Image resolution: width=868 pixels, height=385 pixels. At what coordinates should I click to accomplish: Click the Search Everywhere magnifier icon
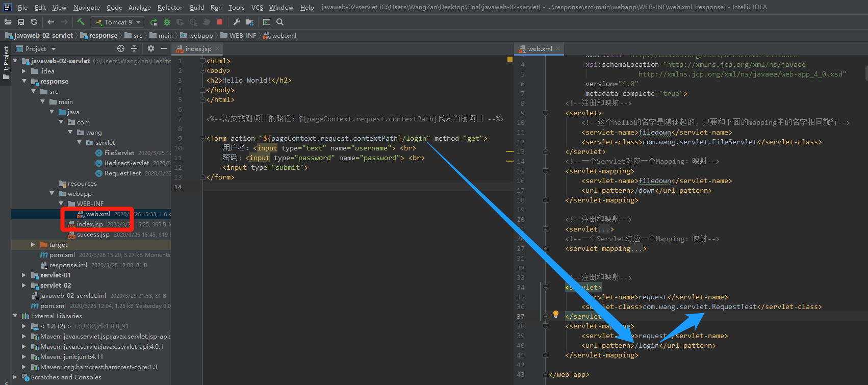tap(280, 22)
